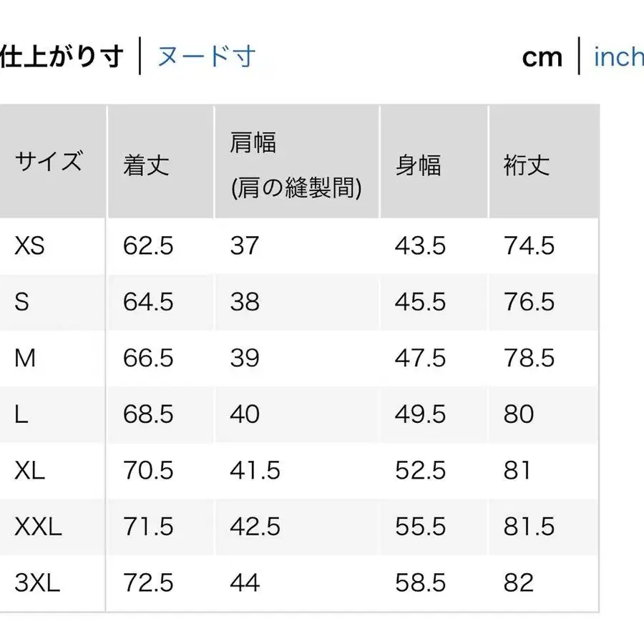The width and height of the screenshot is (644, 644).
Task: Select the サイズ column header
Action: pos(49,161)
